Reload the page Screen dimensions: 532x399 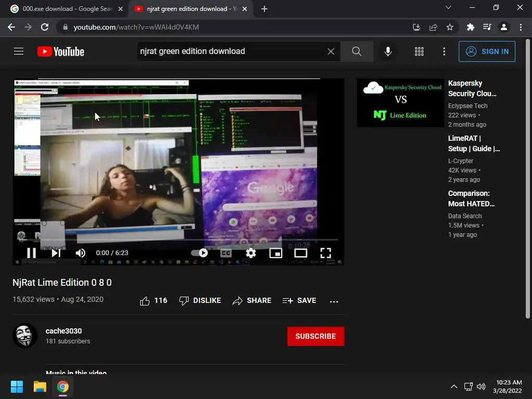pyautogui.click(x=45, y=27)
